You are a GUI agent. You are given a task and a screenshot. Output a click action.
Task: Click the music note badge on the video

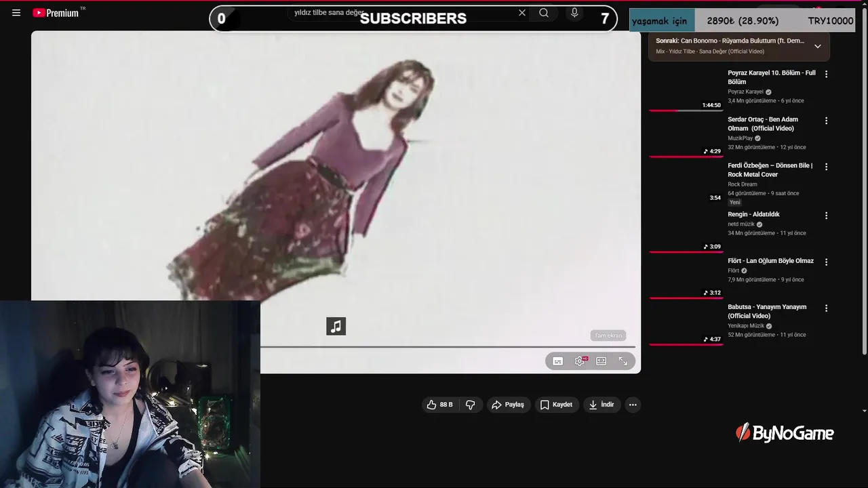coord(336,327)
